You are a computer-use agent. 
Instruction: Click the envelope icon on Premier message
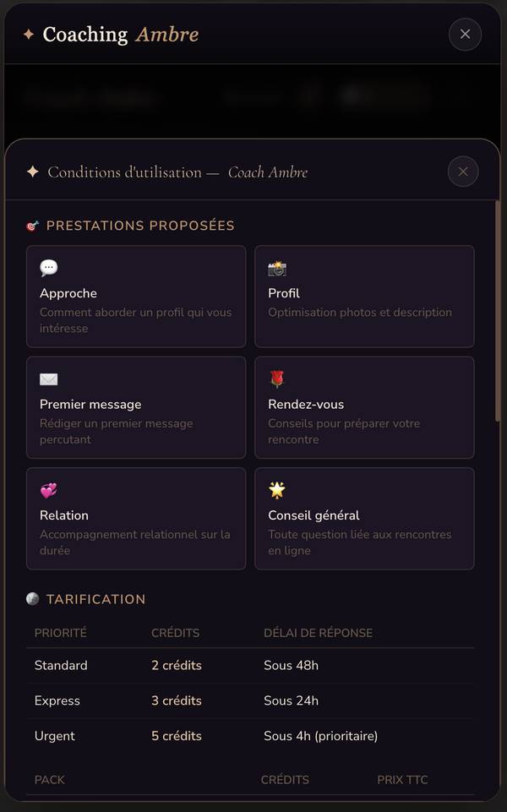(x=49, y=379)
